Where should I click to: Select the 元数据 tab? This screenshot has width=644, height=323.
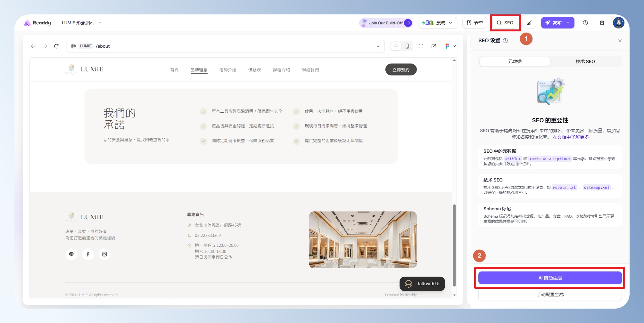pos(515,61)
